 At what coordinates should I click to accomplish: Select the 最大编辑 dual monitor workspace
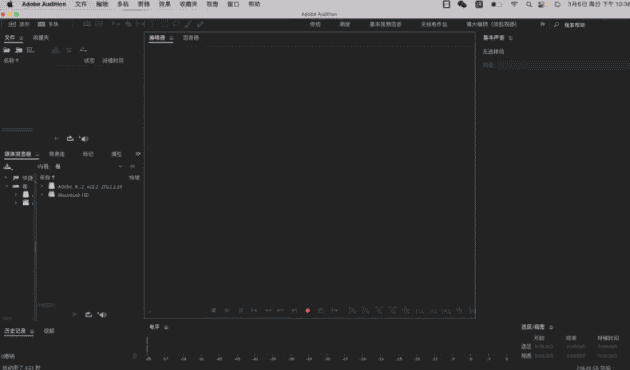[x=491, y=25]
